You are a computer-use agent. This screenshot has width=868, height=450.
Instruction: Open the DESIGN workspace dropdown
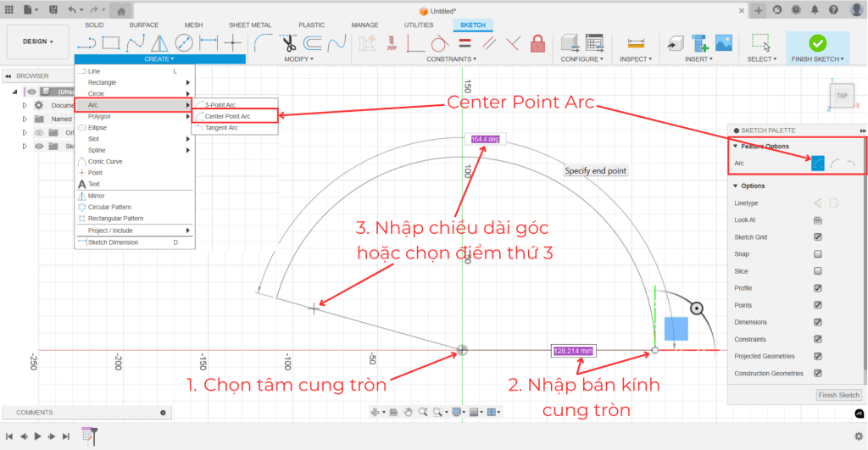click(38, 41)
